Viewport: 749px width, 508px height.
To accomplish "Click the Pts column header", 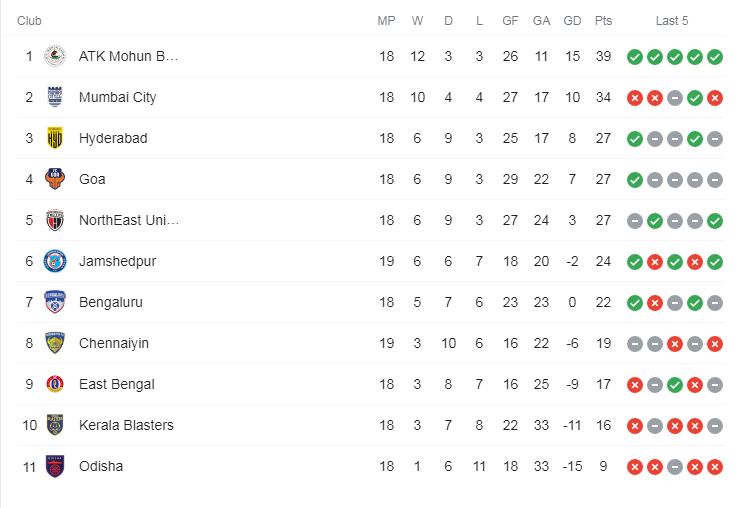I will click(603, 21).
